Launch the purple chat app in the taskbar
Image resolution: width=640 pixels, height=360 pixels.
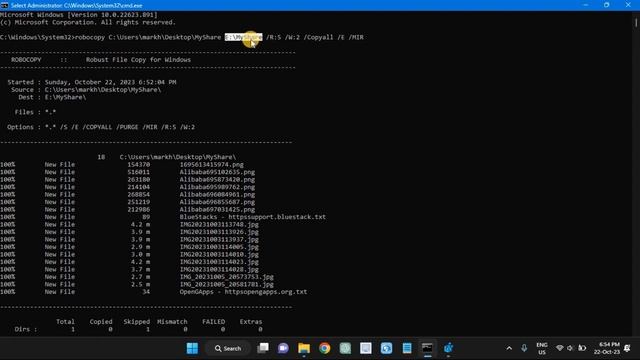[x=283, y=348]
